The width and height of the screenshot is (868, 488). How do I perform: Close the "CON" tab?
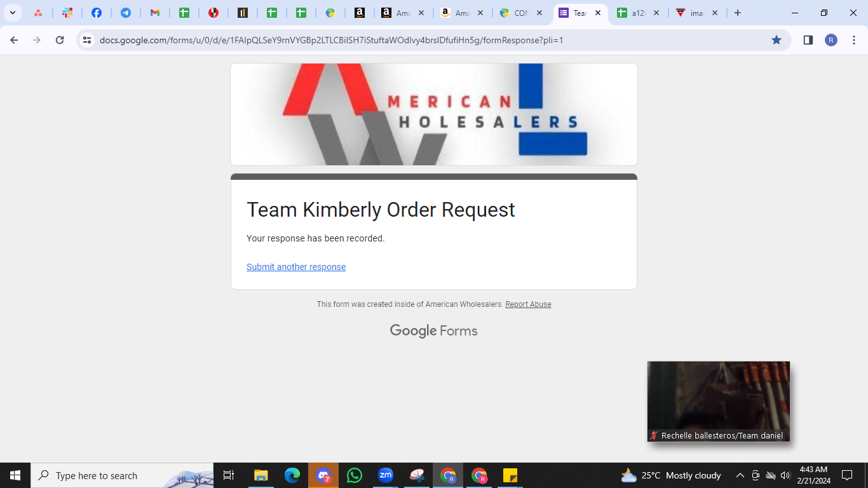(x=539, y=13)
